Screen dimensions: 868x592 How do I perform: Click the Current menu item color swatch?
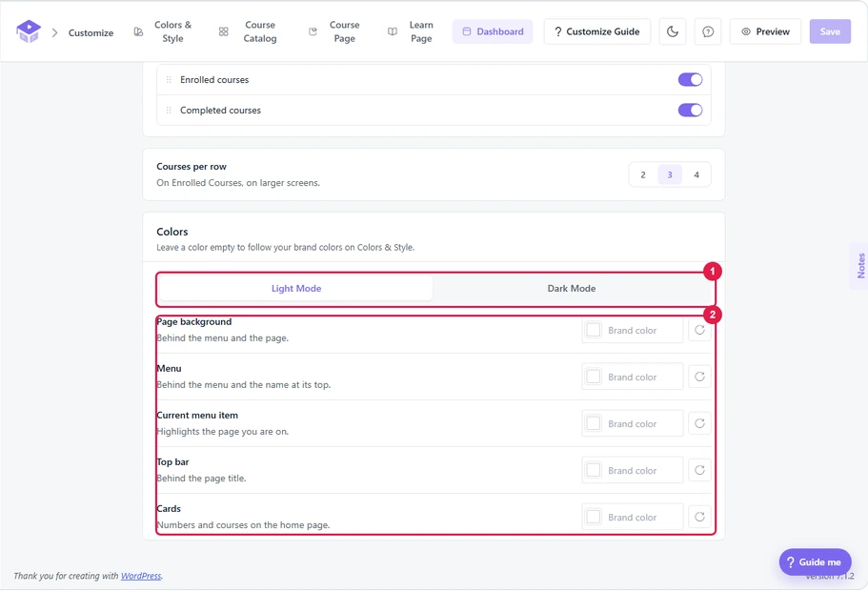tap(594, 423)
